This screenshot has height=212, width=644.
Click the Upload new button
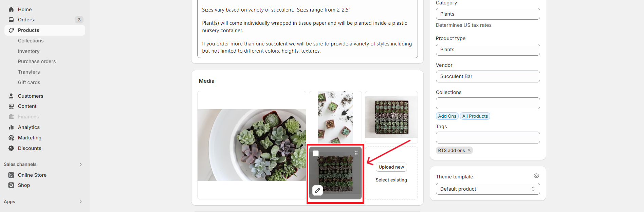(x=391, y=167)
